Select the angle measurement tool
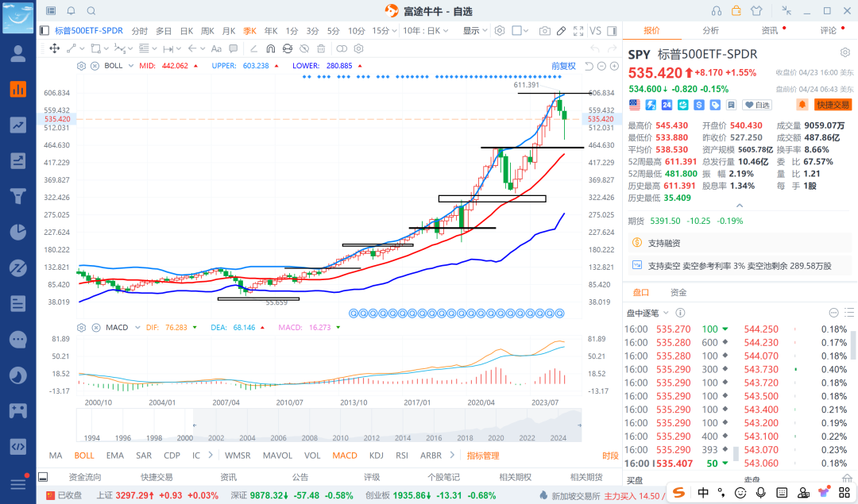This screenshot has width=858, height=504. tap(253, 48)
